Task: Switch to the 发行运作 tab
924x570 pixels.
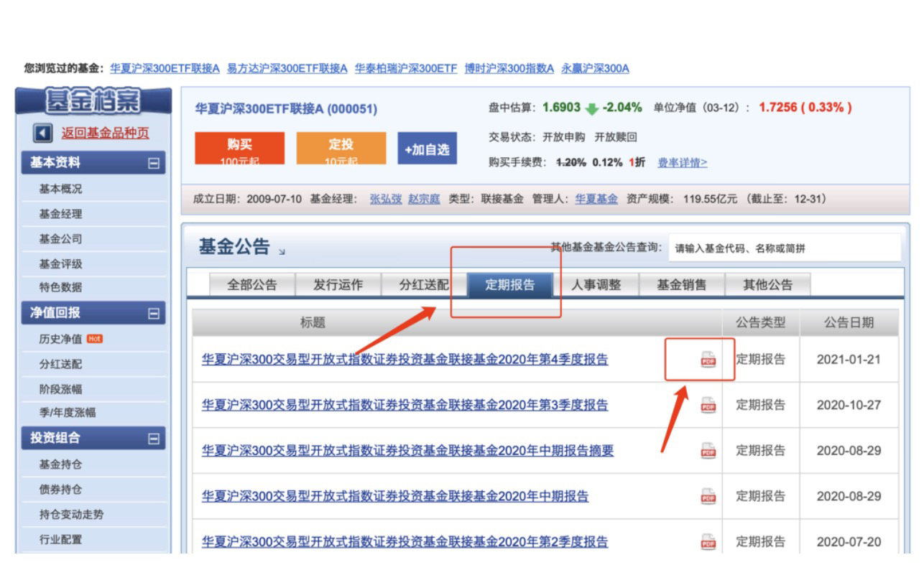Action: 338,285
